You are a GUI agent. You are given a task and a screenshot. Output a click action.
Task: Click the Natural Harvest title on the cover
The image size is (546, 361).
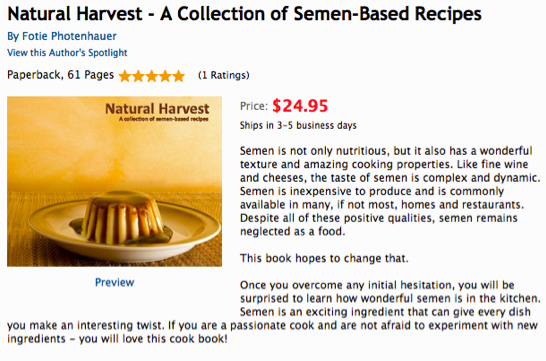click(157, 109)
